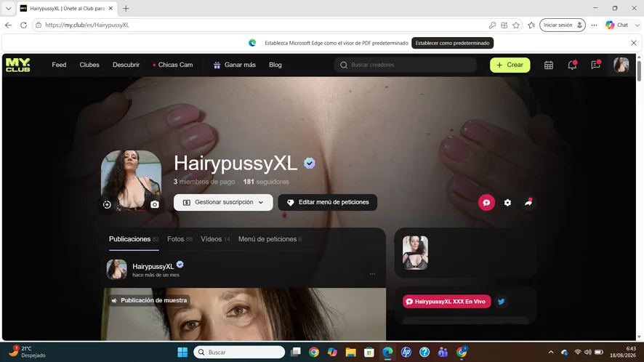Open the notifications bell
This screenshot has width=644, height=362.
click(x=572, y=65)
